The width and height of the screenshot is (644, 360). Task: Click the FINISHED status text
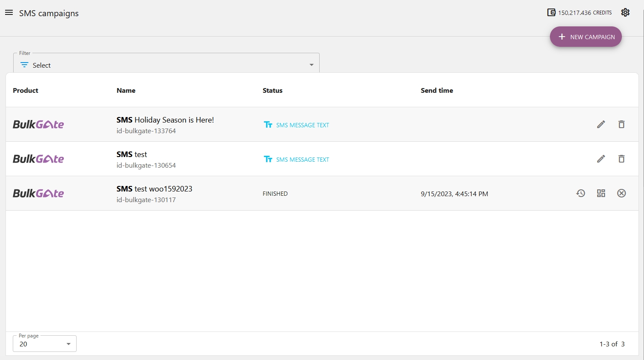(275, 194)
